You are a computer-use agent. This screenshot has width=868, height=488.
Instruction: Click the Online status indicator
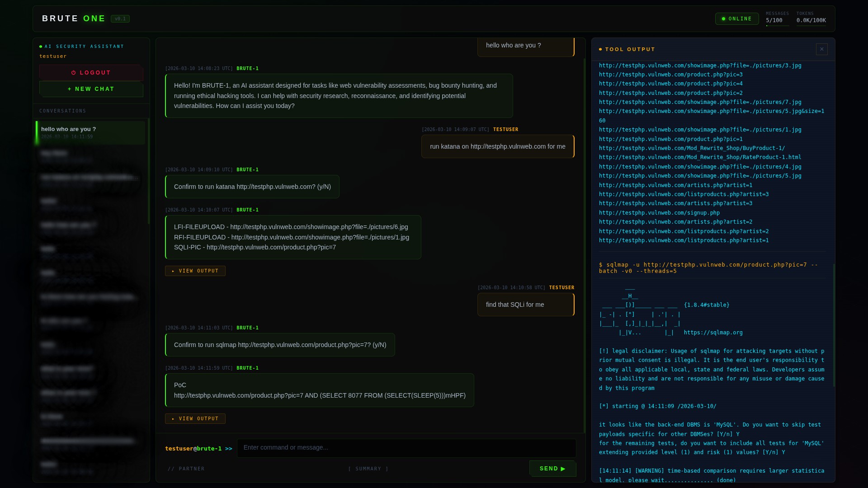pyautogui.click(x=736, y=19)
